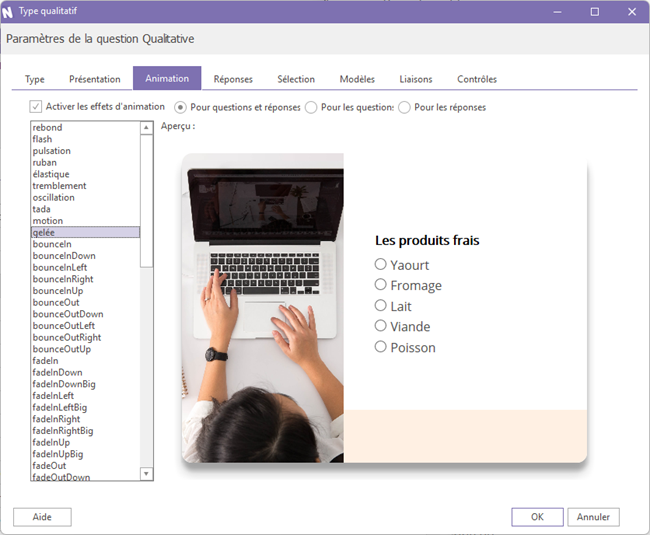Click Les produits frais question title
This screenshot has width=650, height=535.
coord(427,240)
